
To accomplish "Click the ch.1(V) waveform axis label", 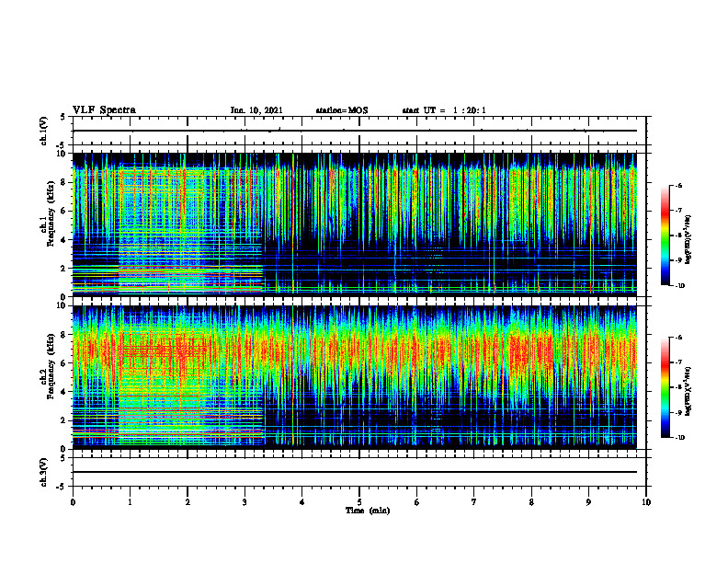I will tap(43, 131).
